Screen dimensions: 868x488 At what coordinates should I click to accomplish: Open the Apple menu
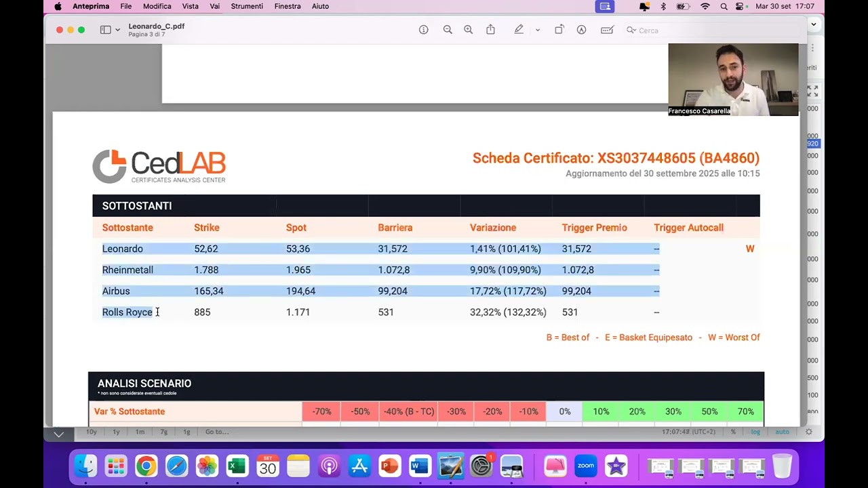pyautogui.click(x=58, y=6)
